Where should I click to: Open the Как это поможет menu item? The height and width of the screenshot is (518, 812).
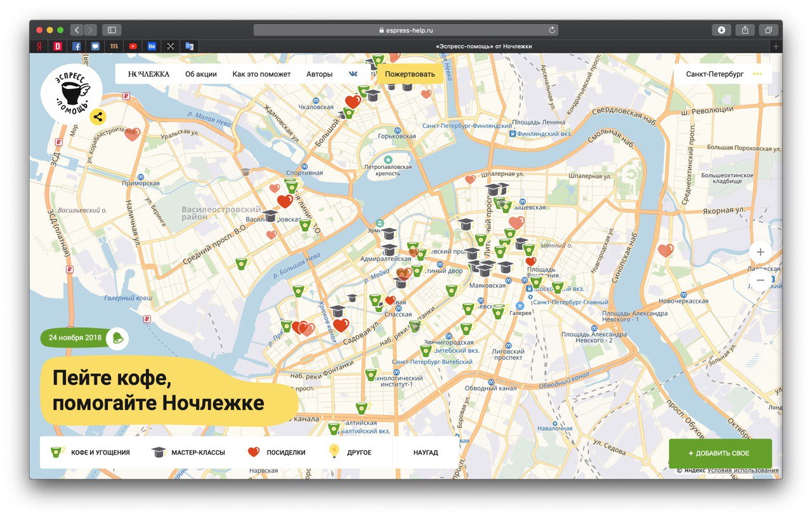pos(261,74)
